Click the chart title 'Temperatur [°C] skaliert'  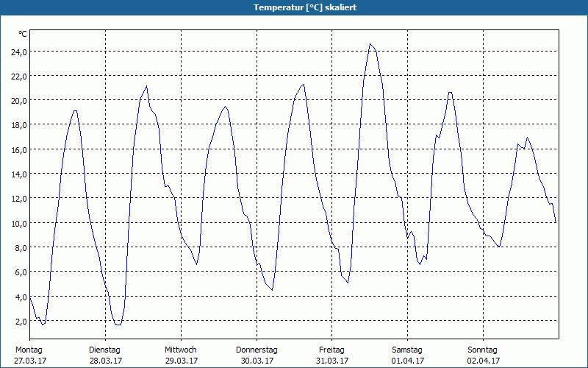(x=305, y=7)
